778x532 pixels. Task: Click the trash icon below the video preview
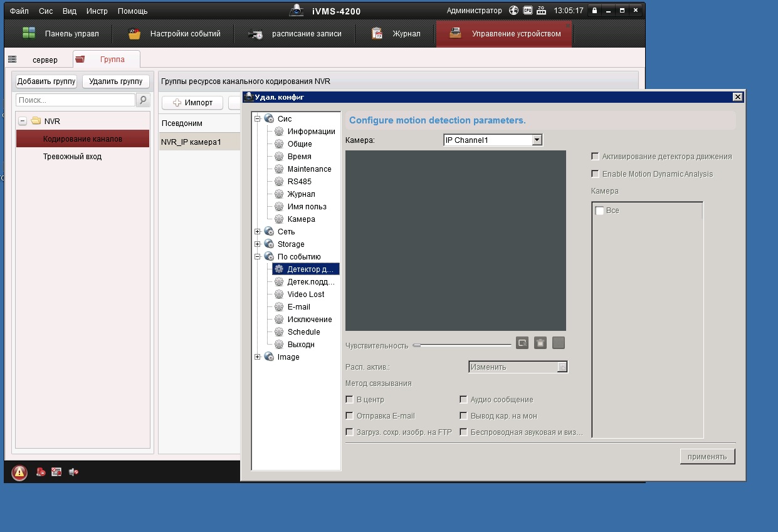[x=540, y=343]
